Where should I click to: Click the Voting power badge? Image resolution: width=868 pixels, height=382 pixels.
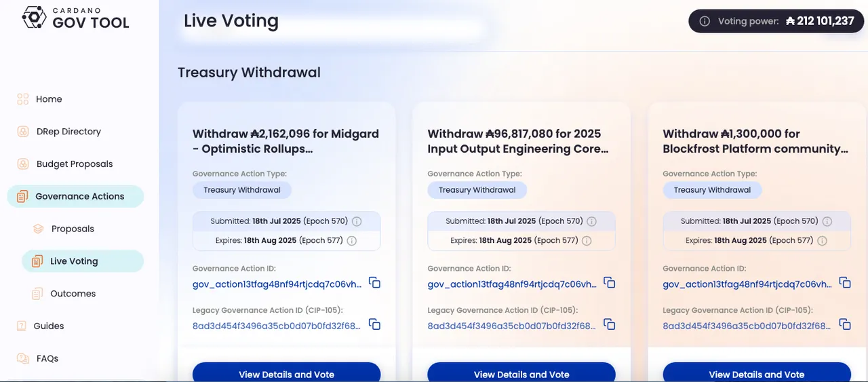tap(776, 21)
